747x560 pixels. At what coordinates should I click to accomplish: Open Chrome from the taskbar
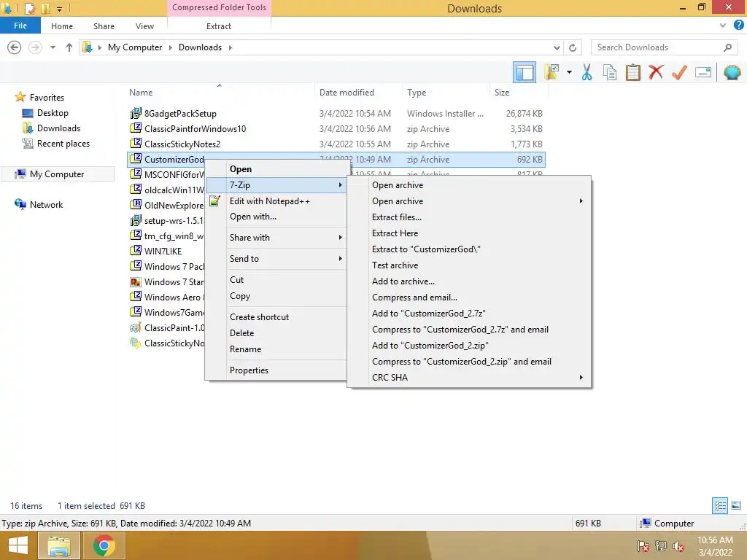(104, 545)
